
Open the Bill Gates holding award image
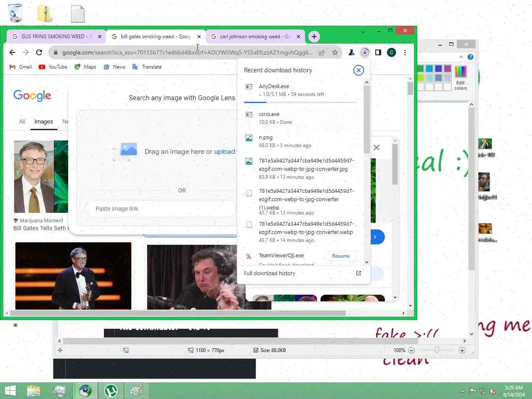coord(73,276)
